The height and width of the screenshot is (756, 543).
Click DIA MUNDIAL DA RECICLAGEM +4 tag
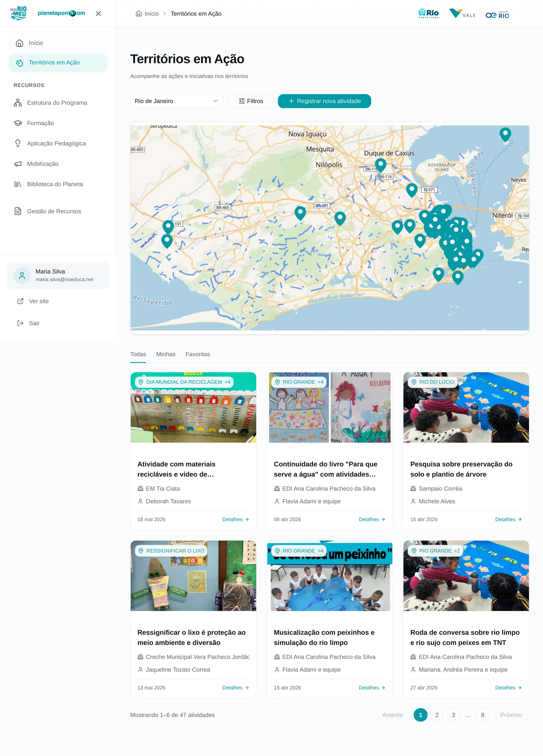185,382
